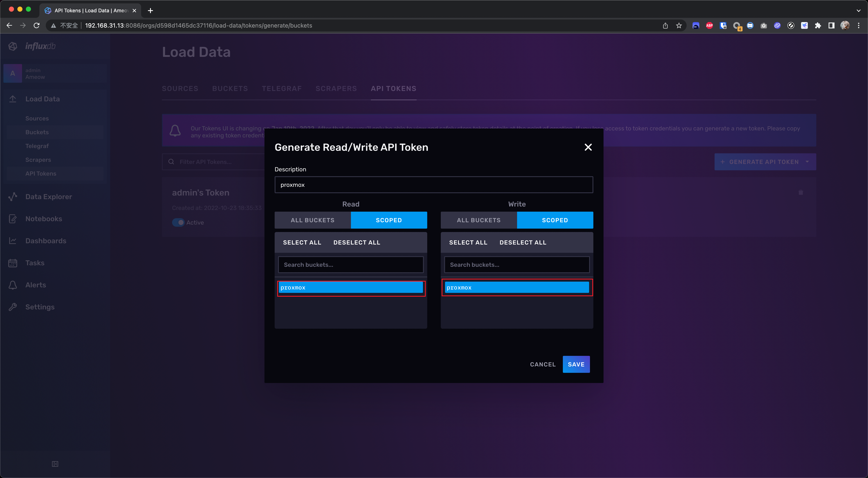The image size is (868, 478).
Task: Switch to the Buckets tab
Action: [x=230, y=89]
